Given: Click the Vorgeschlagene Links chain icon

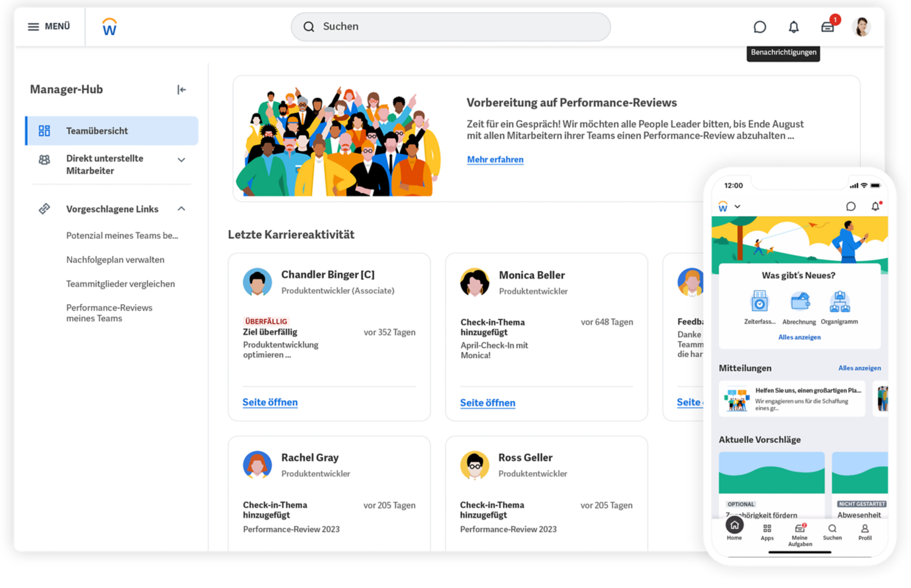Looking at the screenshot, I should click(x=44, y=209).
